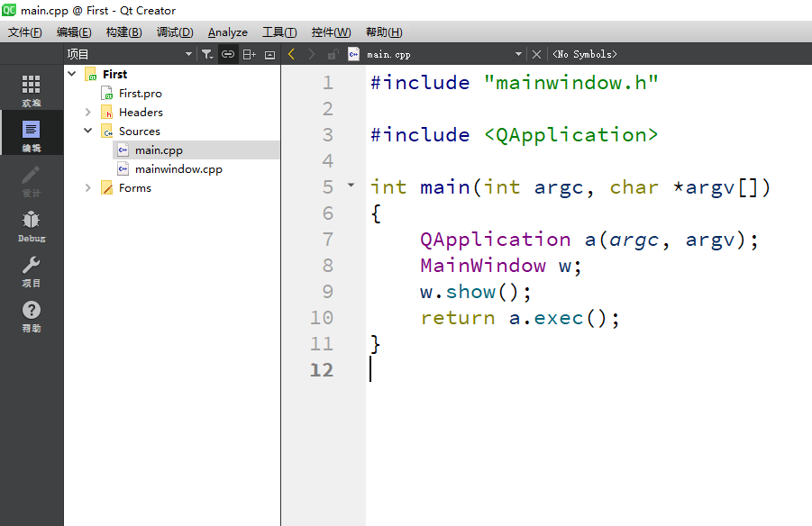The image size is (812, 526).
Task: Select First.pro in project tree
Action: 141,93
